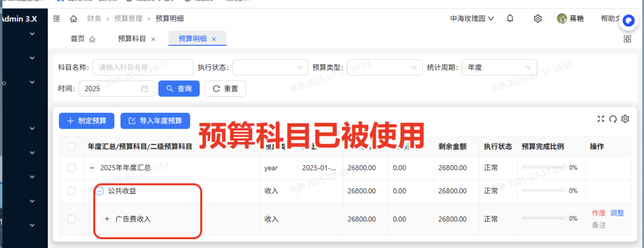Click the home icon in breadcrumb
This screenshot has height=248, width=644.
[73, 19]
